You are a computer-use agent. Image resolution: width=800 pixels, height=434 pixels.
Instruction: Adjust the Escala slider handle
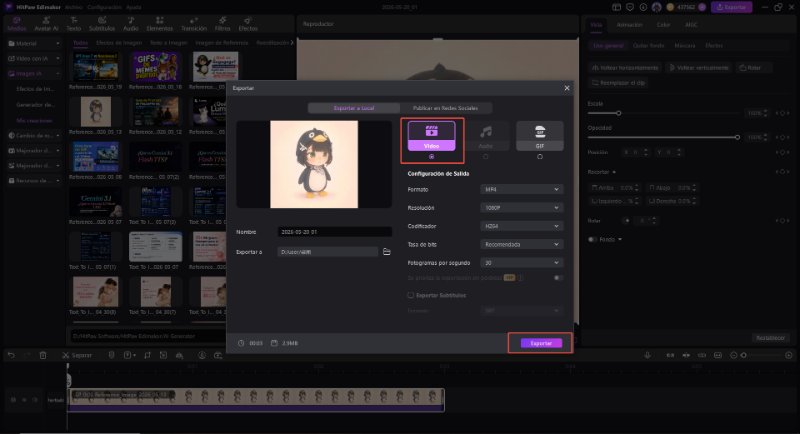[618, 113]
